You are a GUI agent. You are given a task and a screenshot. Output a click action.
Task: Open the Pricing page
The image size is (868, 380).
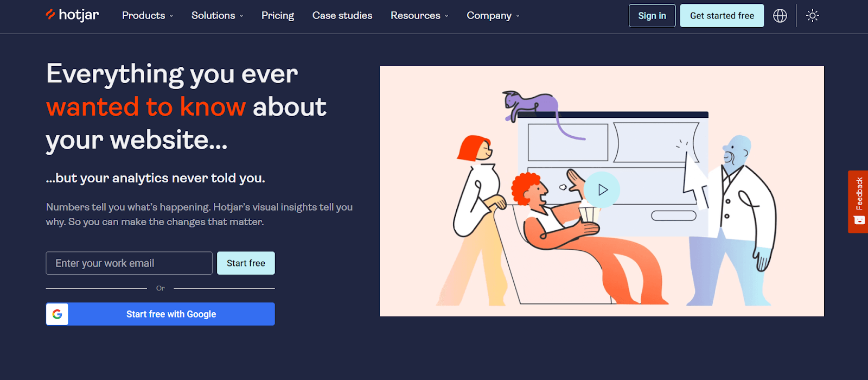278,16
